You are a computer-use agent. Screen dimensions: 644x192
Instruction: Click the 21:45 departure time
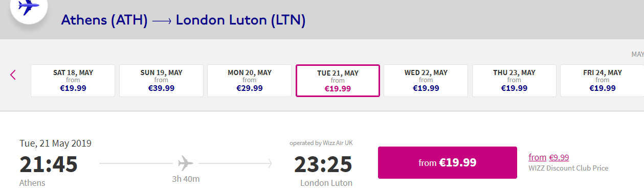coord(49,164)
